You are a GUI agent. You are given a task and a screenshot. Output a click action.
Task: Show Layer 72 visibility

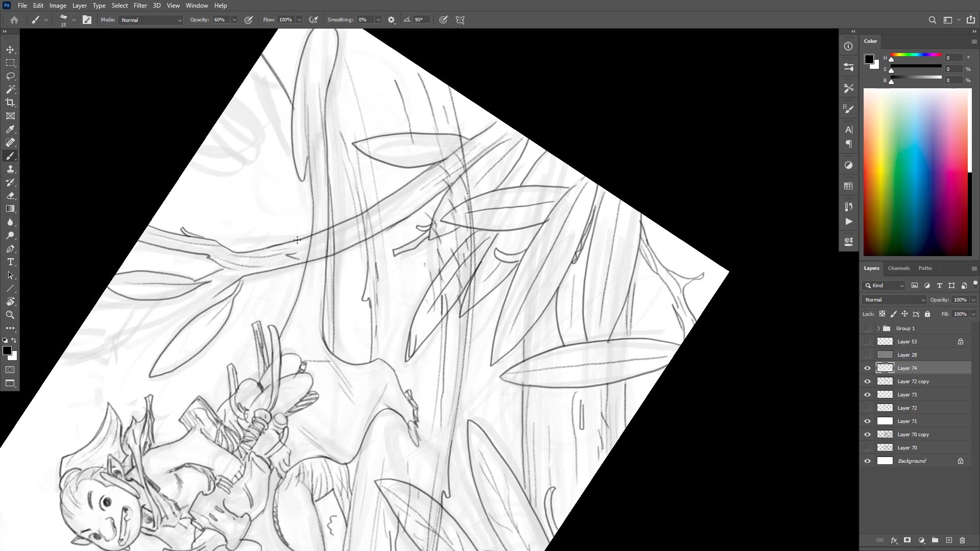pyautogui.click(x=867, y=408)
